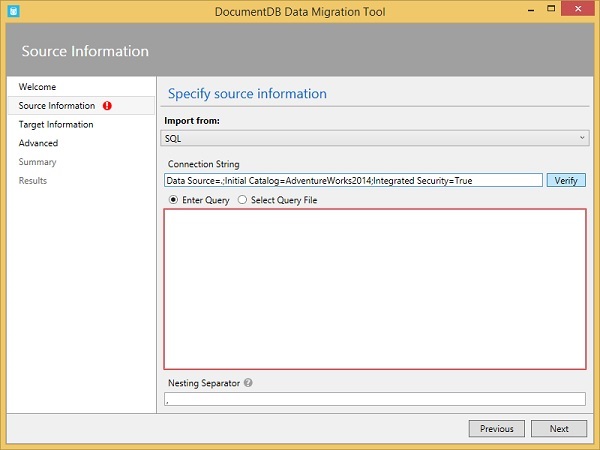Select the Summary step in sidebar
600x450 pixels.
click(x=38, y=162)
